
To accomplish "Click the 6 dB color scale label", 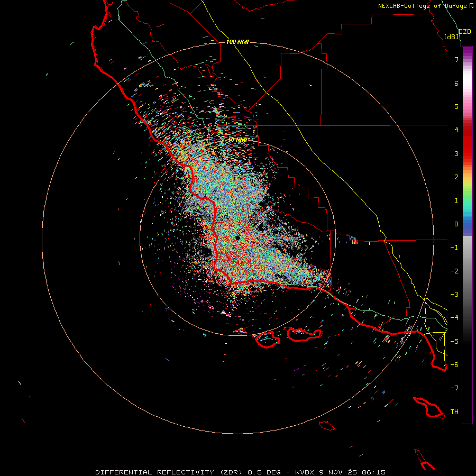I will click(x=456, y=83).
